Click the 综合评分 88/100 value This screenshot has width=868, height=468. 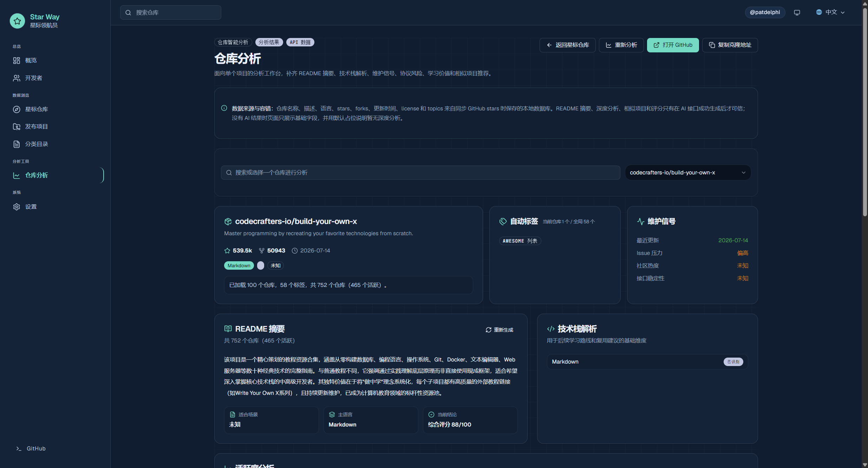click(x=450, y=425)
